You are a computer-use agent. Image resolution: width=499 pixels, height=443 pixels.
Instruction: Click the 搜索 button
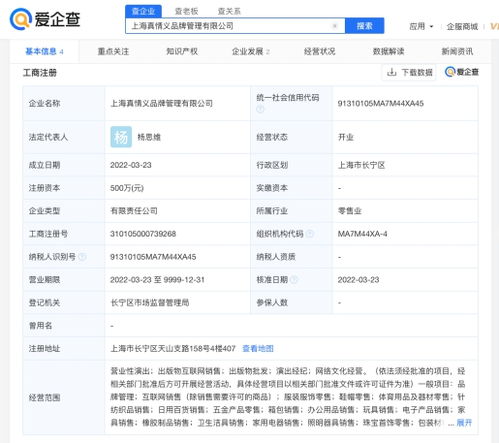[364, 26]
